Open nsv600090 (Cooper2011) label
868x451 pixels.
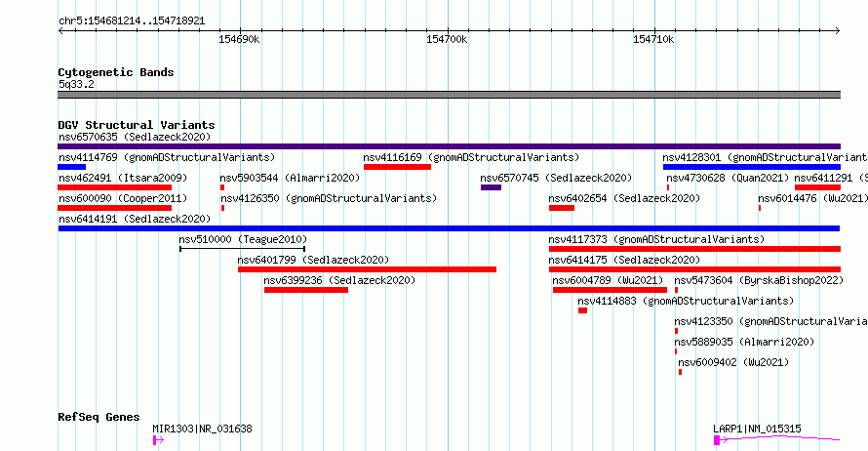(x=123, y=198)
